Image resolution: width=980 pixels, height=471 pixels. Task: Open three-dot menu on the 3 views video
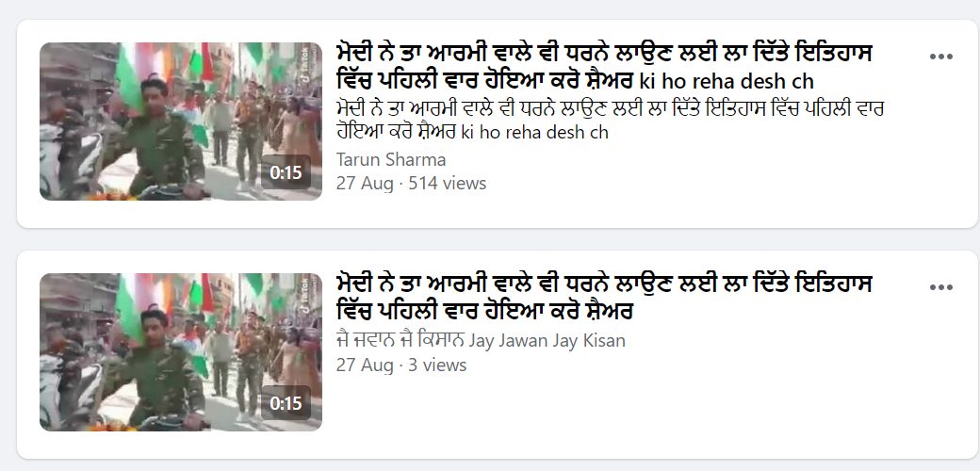coord(940,288)
